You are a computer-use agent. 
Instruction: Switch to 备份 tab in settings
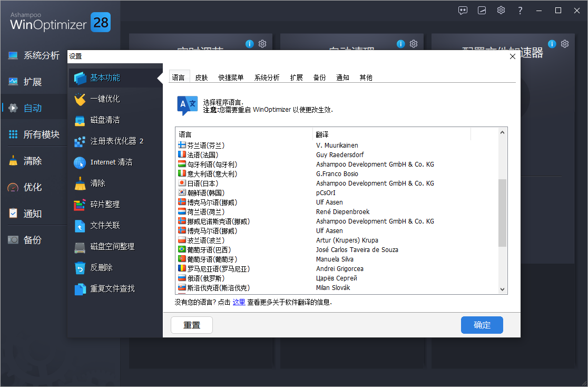click(319, 78)
